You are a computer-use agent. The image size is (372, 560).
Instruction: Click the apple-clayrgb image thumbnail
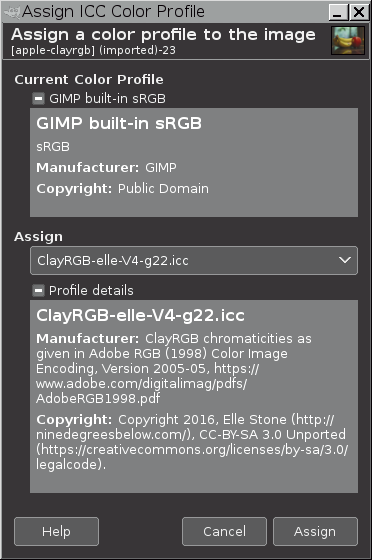coord(348,40)
